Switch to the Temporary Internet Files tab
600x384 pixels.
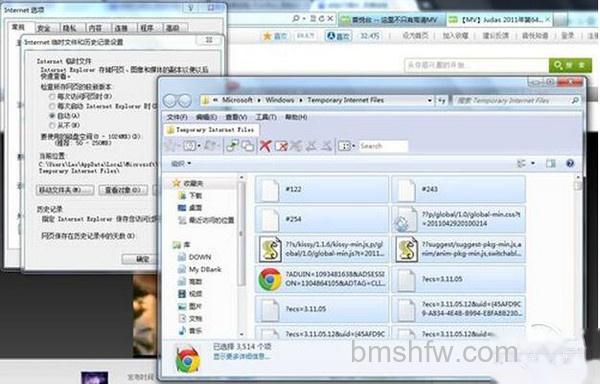[211, 130]
